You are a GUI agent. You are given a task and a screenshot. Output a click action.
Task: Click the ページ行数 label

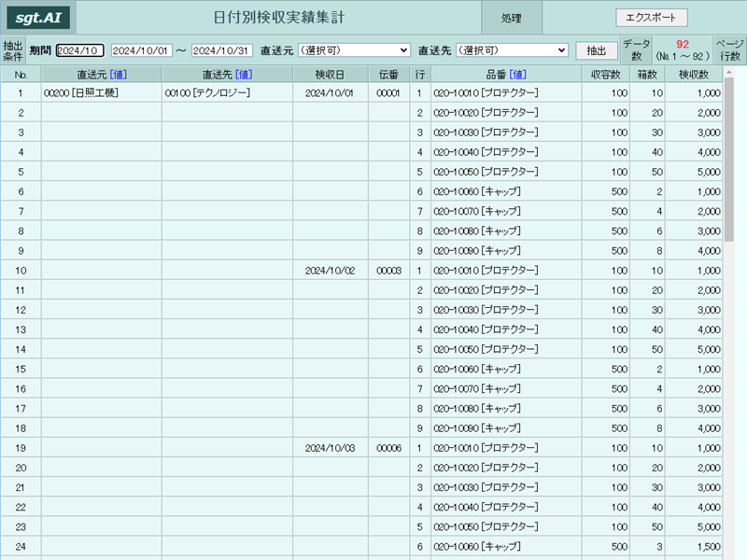[x=730, y=50]
